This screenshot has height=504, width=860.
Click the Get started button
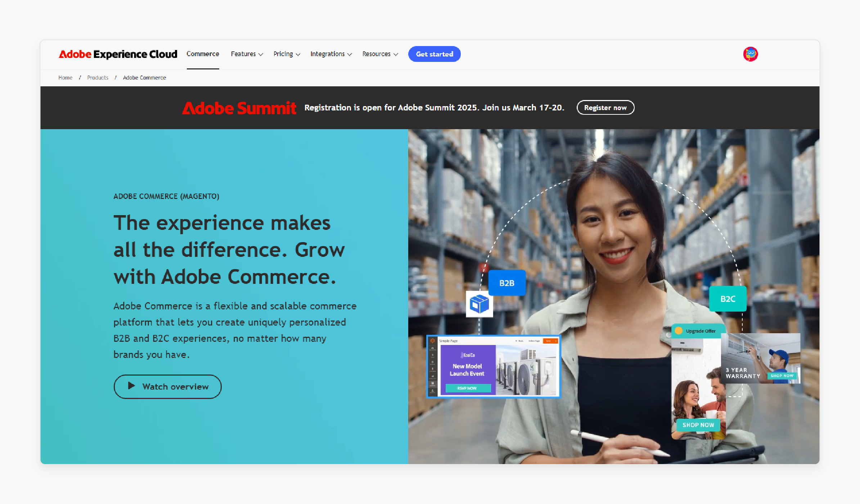[434, 54]
